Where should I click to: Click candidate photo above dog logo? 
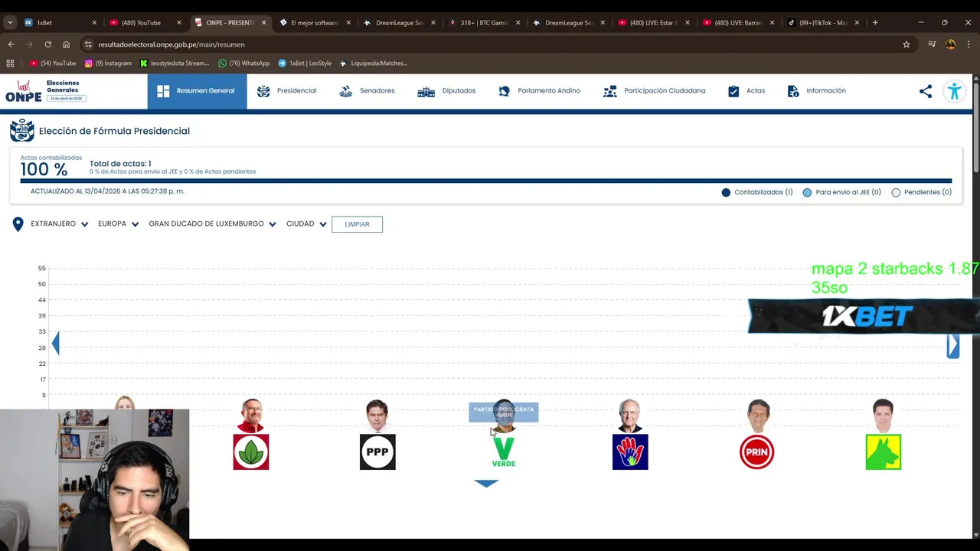(883, 416)
